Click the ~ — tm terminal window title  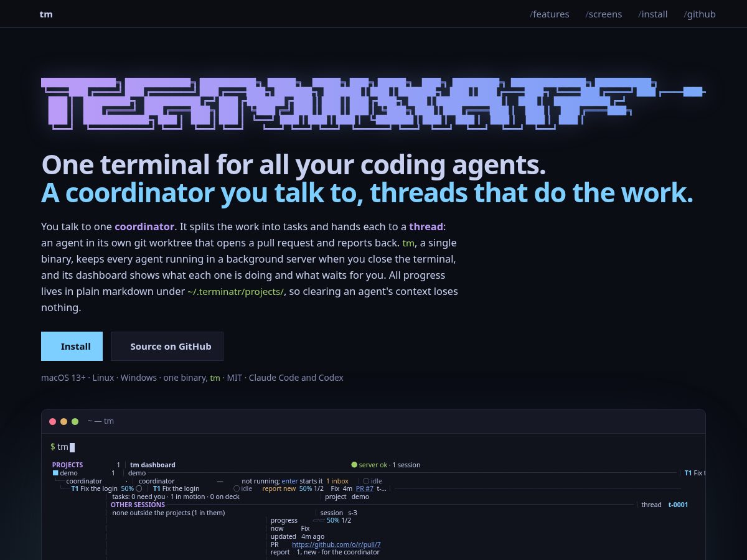tap(101, 421)
